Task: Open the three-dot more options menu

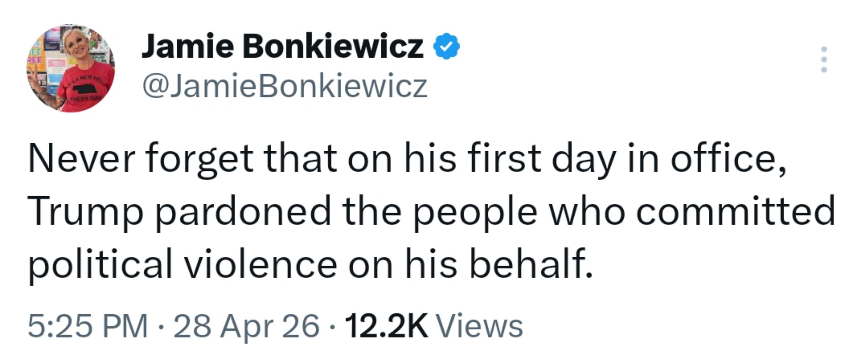Action: pyautogui.click(x=824, y=59)
